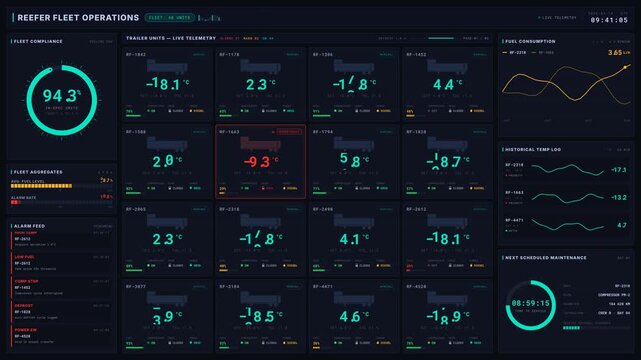Image resolution: width=641 pixels, height=360 pixels.
Task: Click the 4.1°C temperature reading
Action: (x=354, y=239)
